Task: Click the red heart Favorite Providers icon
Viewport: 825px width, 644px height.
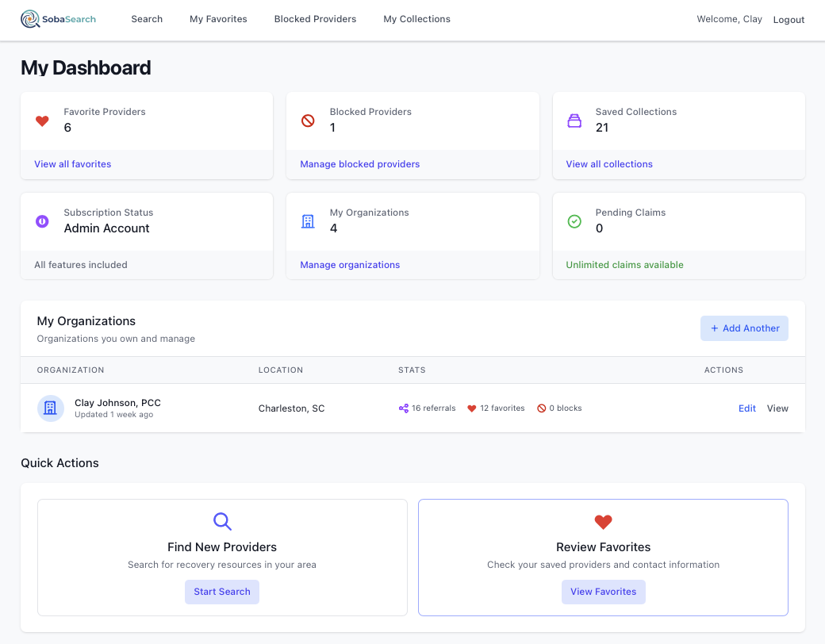Action: (x=43, y=121)
